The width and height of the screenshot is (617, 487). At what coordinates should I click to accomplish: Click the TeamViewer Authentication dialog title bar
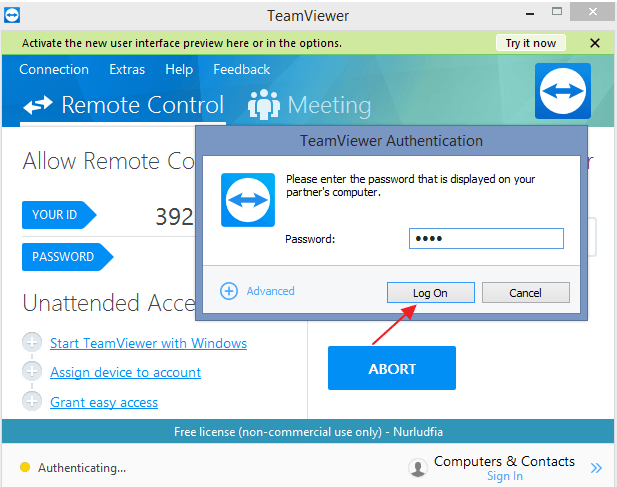tap(392, 140)
